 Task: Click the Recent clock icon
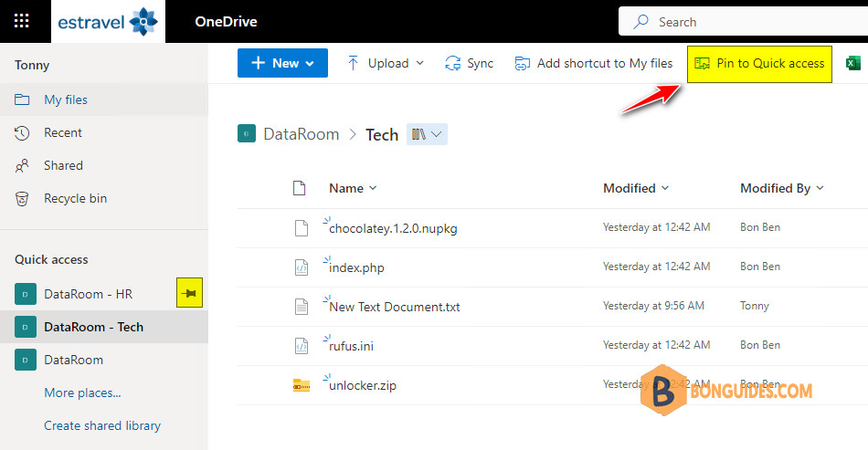(x=22, y=132)
